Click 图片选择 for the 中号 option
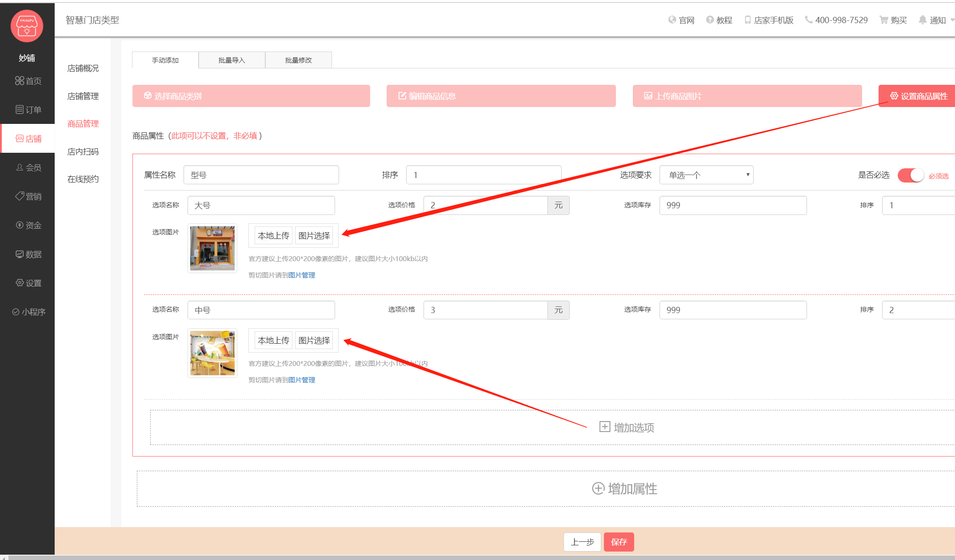 [314, 340]
